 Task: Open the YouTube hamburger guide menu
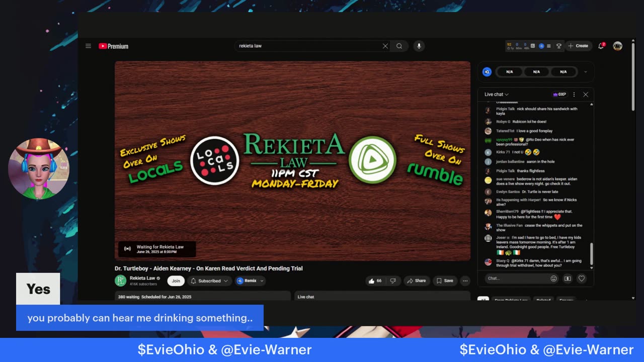point(88,46)
